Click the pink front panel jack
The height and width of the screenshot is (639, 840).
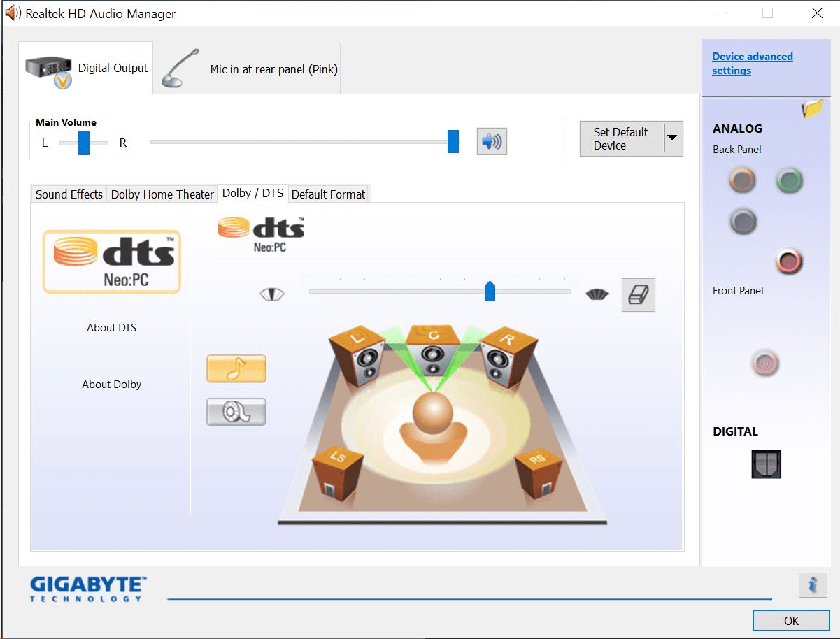pos(765,363)
